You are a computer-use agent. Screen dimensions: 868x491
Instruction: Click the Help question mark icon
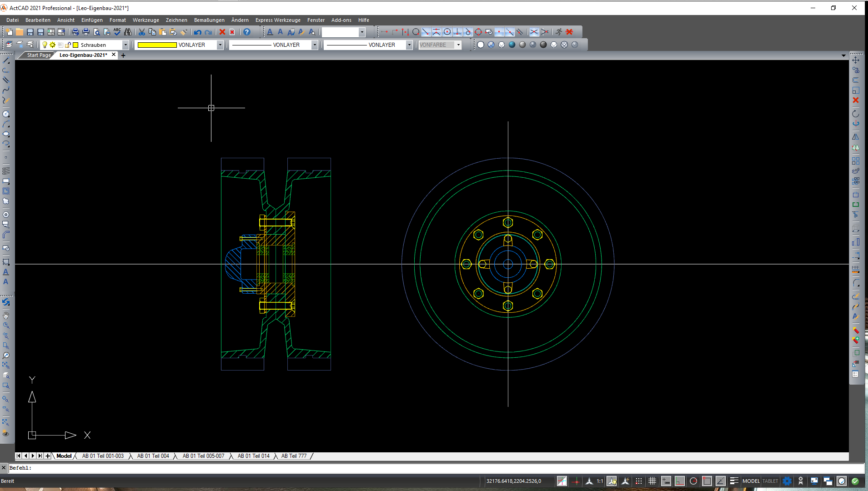[247, 32]
